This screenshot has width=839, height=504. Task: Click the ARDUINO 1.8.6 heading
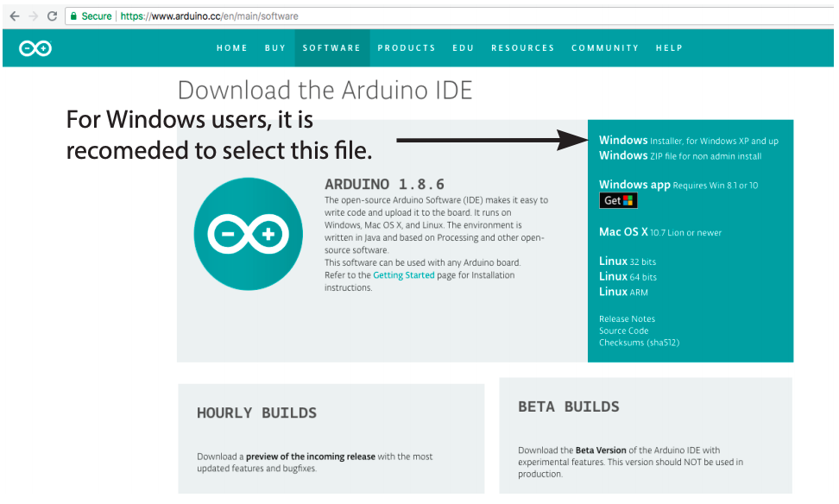(384, 184)
